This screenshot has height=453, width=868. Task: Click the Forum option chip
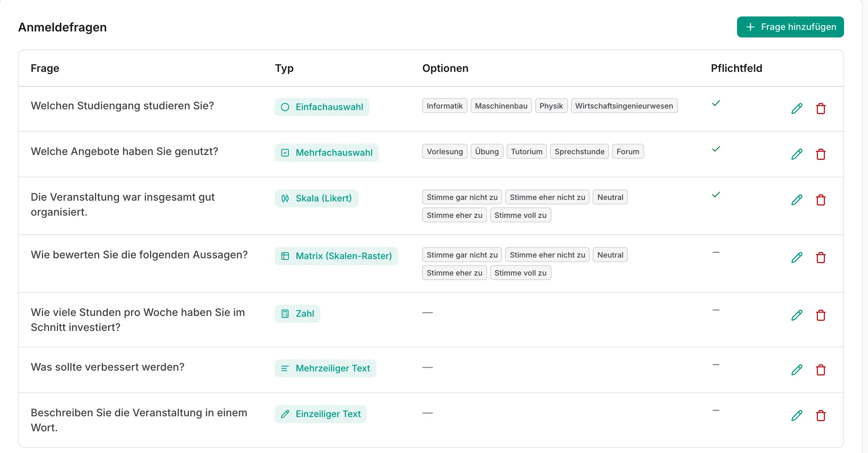click(x=628, y=152)
